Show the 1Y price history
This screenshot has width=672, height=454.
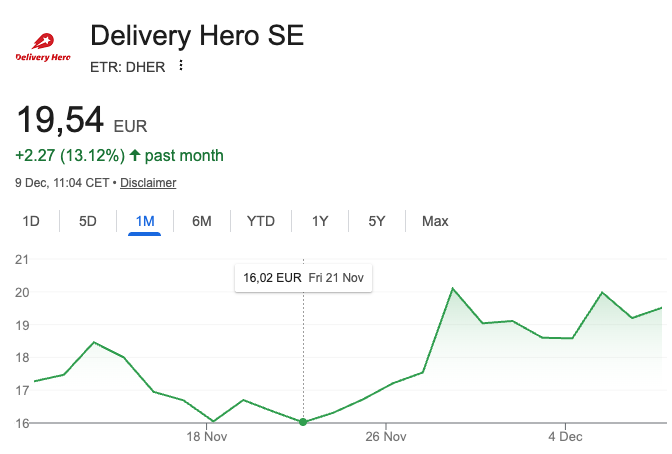tap(320, 221)
